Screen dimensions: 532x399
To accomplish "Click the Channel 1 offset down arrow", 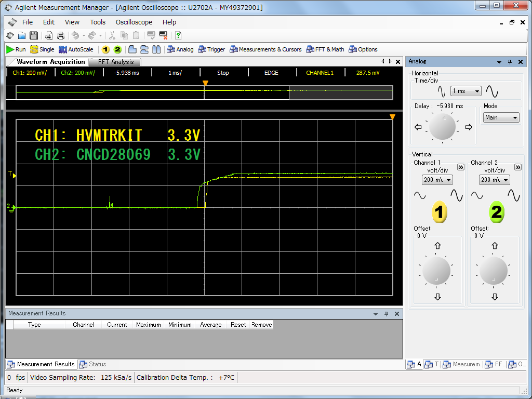I will (437, 297).
